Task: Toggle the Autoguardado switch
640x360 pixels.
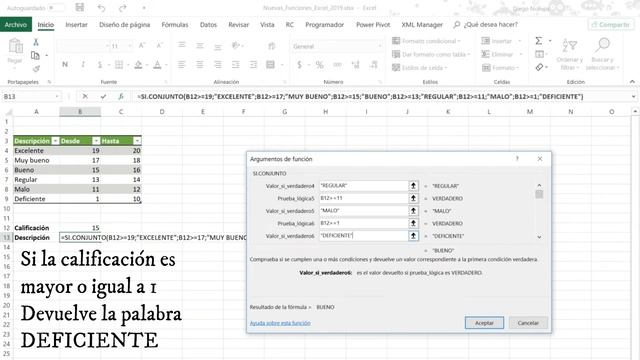Action: [x=56, y=8]
